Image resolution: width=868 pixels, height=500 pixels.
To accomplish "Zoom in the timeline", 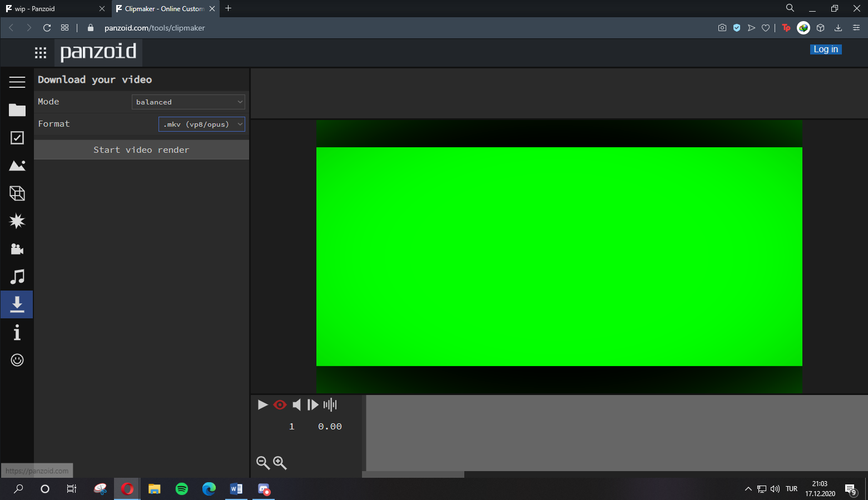I will click(x=280, y=463).
